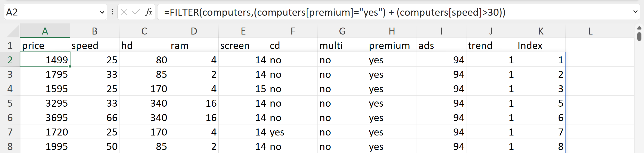Select column H header
This screenshot has height=153, width=644.
pos(392,31)
